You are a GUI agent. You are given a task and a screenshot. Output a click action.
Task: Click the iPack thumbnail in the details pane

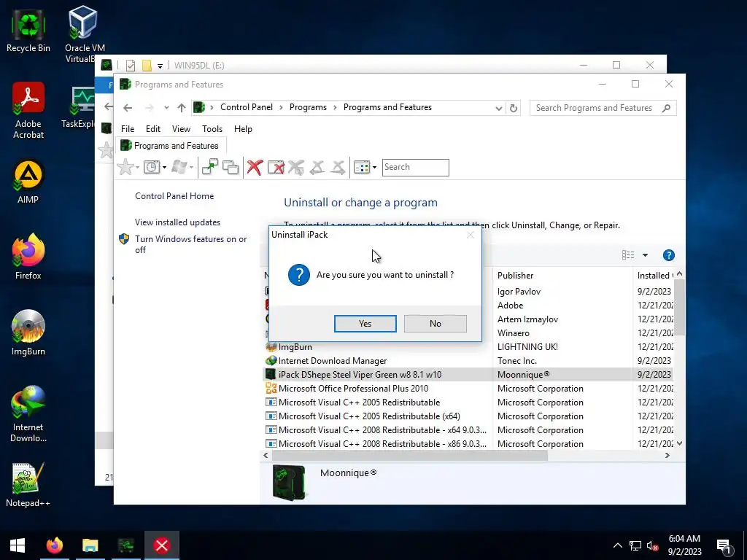click(x=289, y=483)
